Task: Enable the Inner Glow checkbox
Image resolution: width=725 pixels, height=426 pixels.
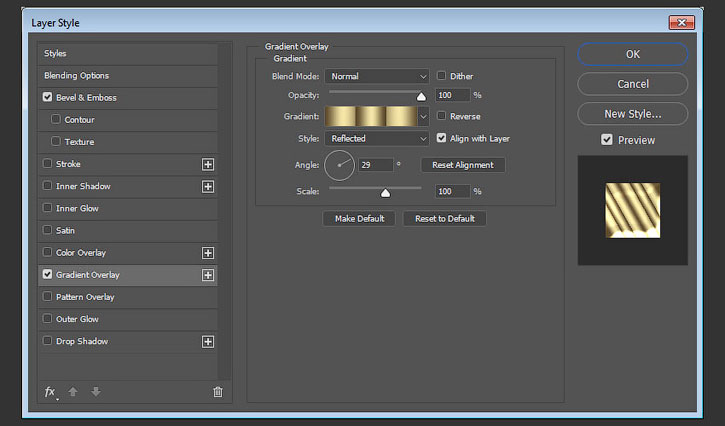Action: [47, 208]
